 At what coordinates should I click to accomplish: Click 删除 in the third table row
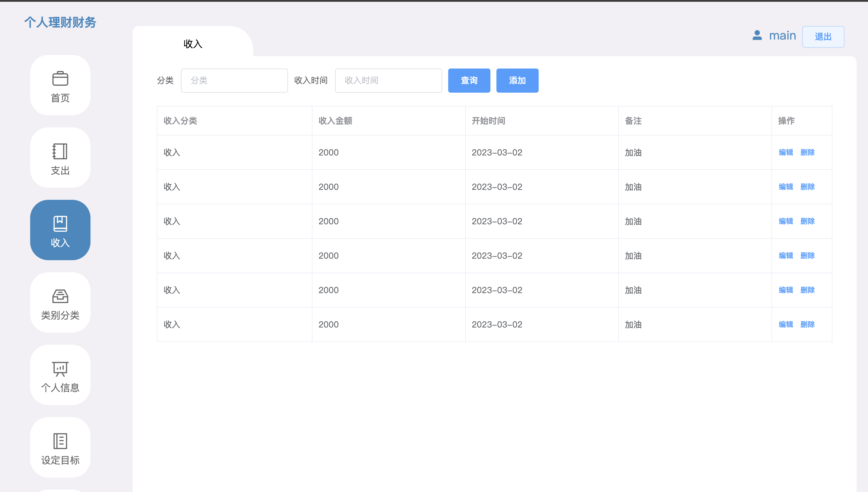808,221
